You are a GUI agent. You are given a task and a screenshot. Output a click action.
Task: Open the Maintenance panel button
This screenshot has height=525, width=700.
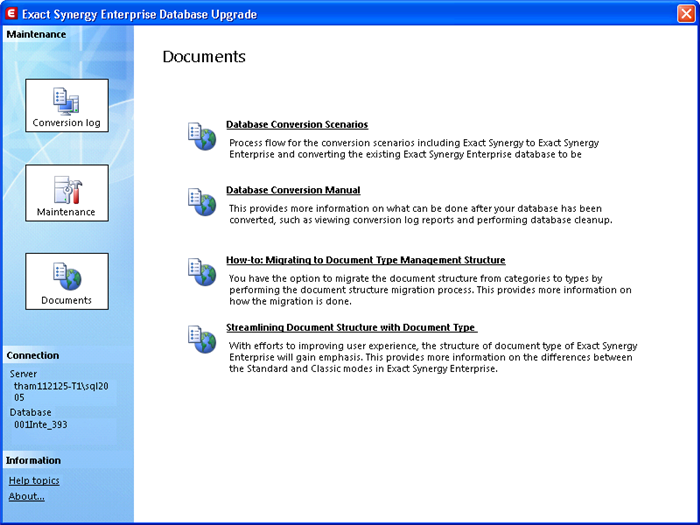tap(67, 193)
